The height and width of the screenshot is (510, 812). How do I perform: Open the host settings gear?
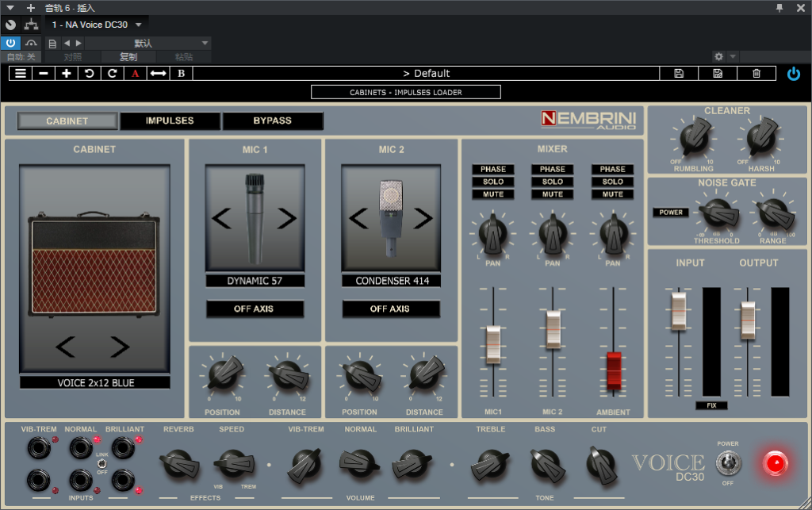[x=718, y=56]
